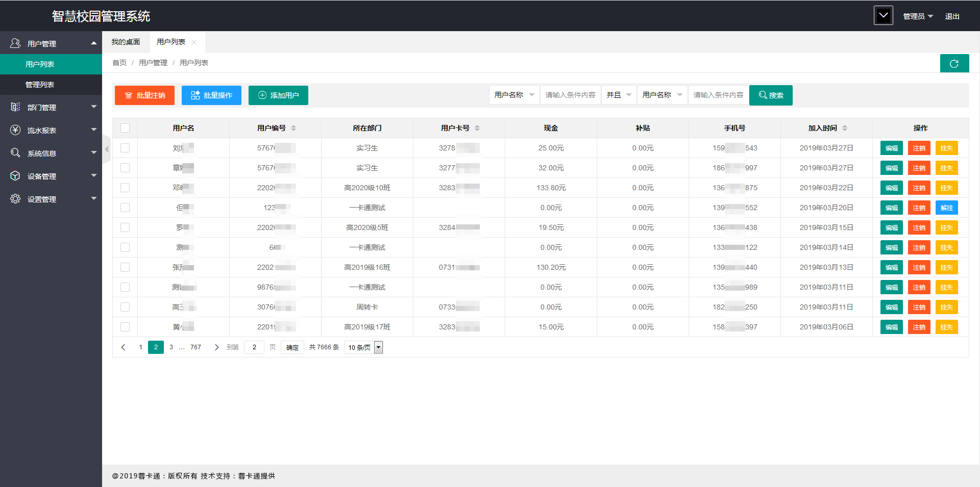Go to last page 767
The height and width of the screenshot is (487, 980).
(195, 347)
